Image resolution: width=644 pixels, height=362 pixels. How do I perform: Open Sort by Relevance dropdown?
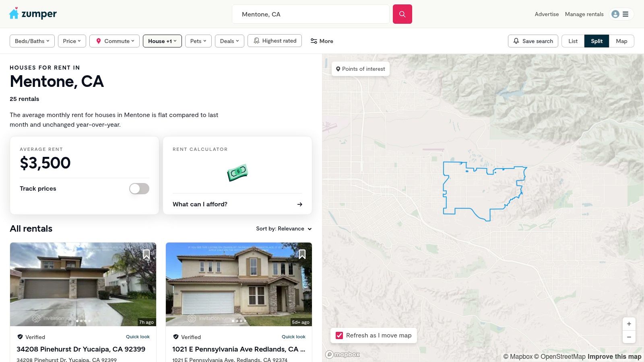pos(284,228)
